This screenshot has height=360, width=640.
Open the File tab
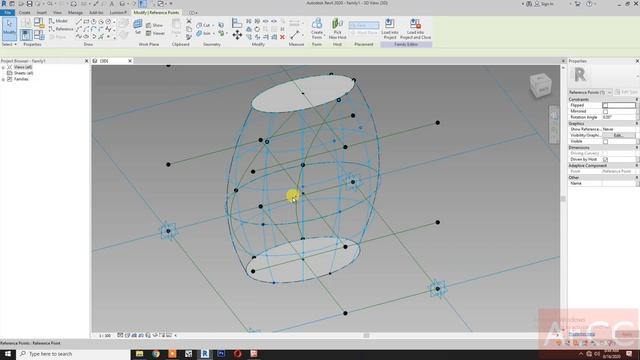[x=7, y=13]
